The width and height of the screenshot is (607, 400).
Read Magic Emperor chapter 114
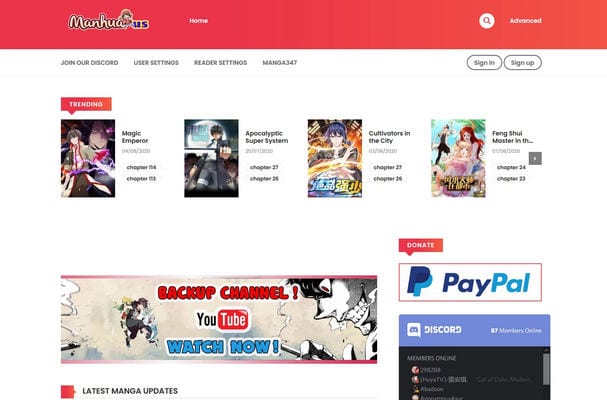coord(141,167)
